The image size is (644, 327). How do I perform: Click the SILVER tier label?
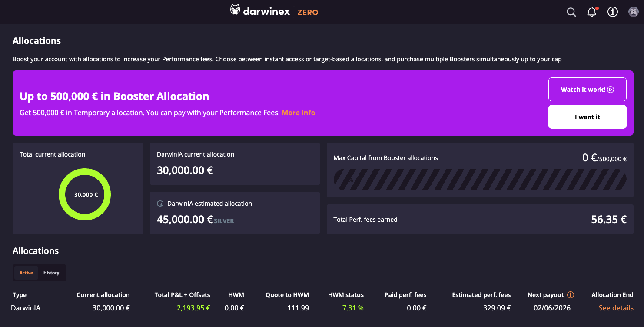click(x=224, y=221)
